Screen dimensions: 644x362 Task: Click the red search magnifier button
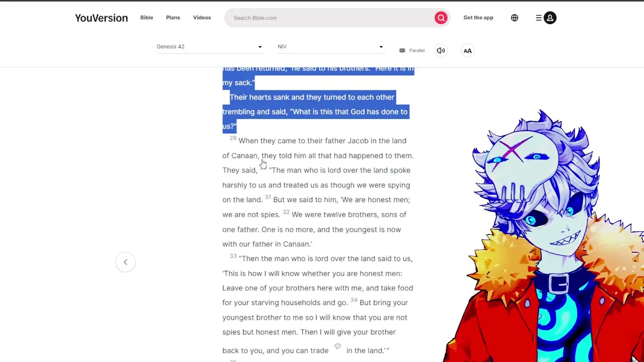(x=441, y=18)
